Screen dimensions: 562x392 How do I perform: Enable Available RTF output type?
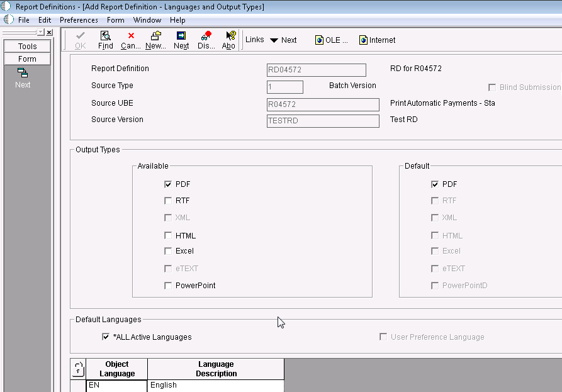[168, 201]
